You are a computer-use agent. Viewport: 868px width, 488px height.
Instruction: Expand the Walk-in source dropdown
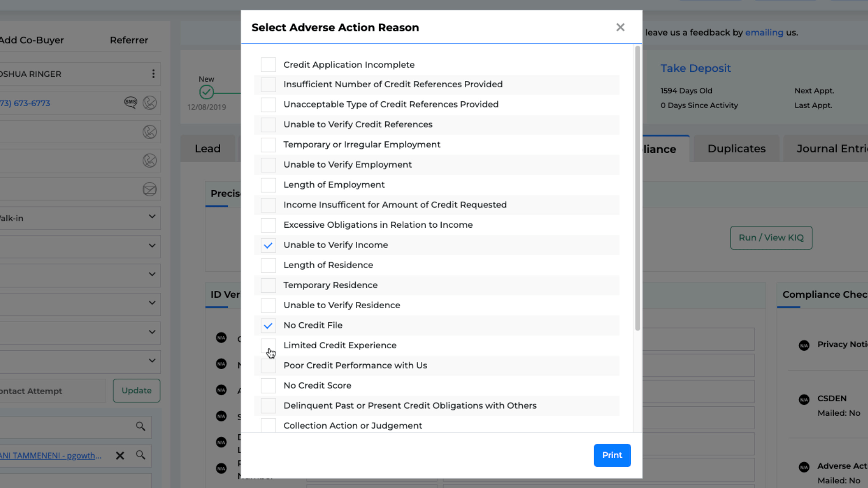(152, 217)
